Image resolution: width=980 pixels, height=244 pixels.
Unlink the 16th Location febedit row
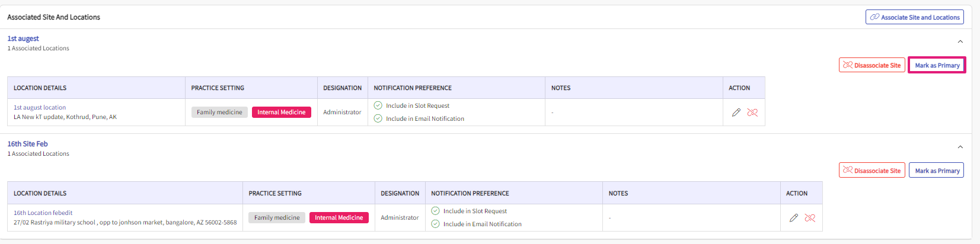(810, 218)
